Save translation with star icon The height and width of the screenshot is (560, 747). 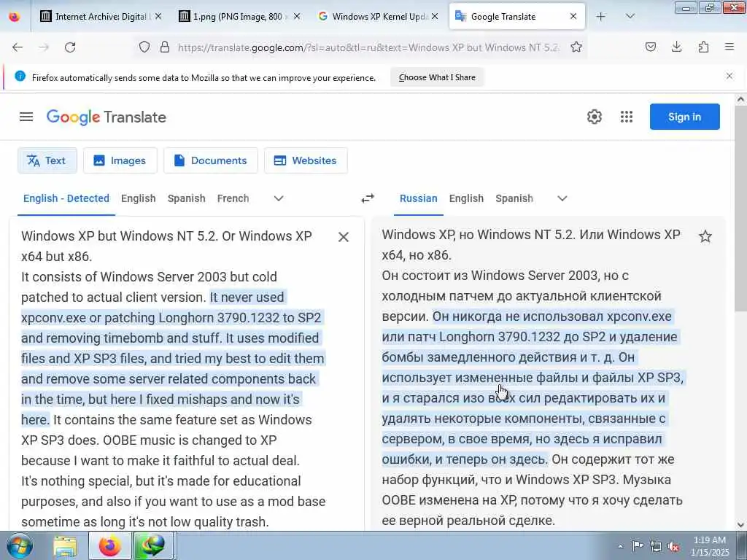point(705,236)
